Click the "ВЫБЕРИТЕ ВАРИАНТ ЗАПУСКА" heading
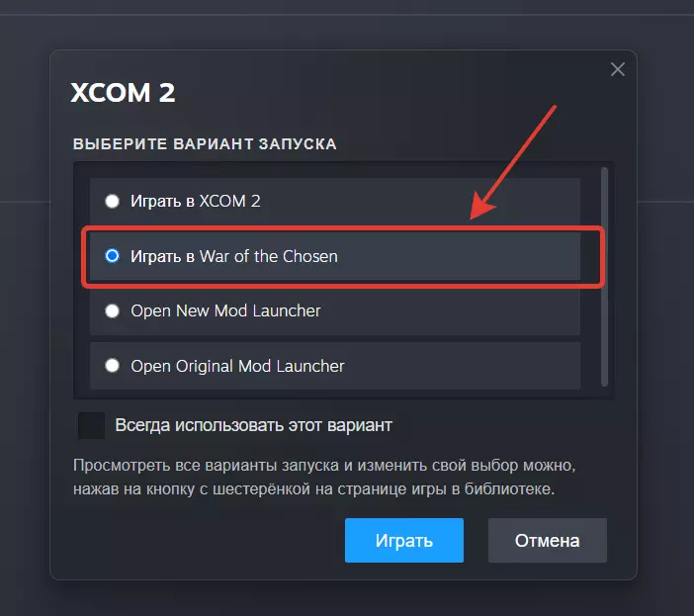Image resolution: width=694 pixels, height=616 pixels. (x=205, y=144)
